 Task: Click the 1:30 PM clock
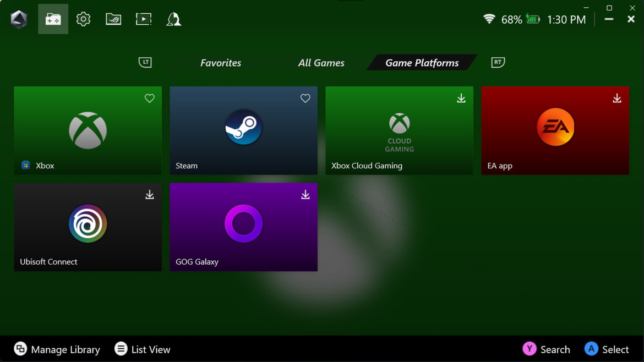point(566,19)
